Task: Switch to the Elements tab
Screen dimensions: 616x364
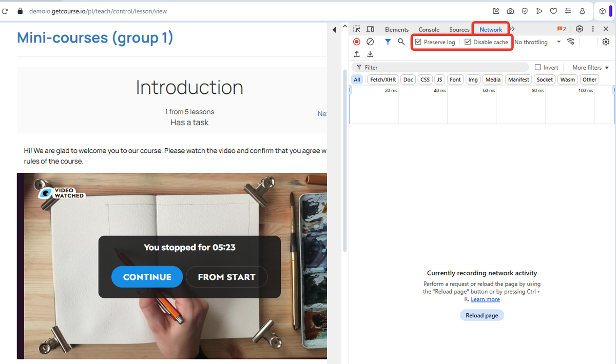Action: pos(397,30)
